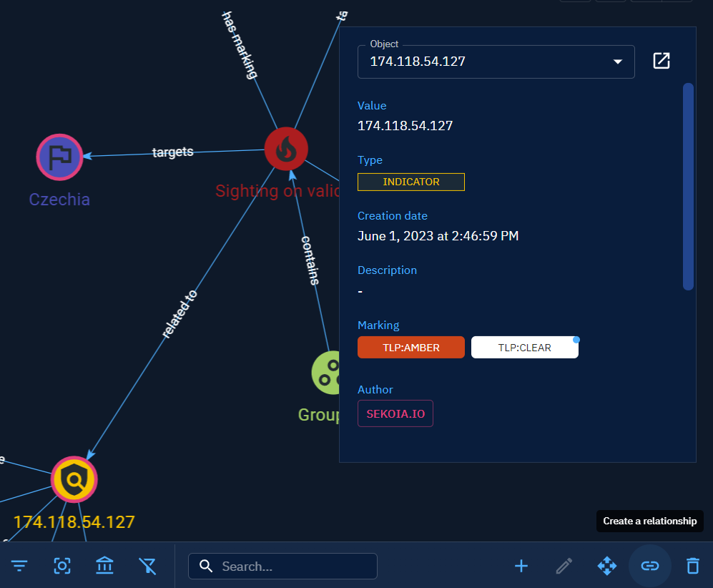
Task: Select the red Sighting fire node
Action: (286, 149)
